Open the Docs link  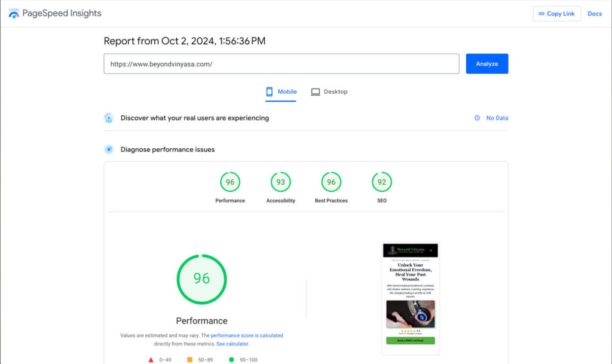pyautogui.click(x=595, y=14)
